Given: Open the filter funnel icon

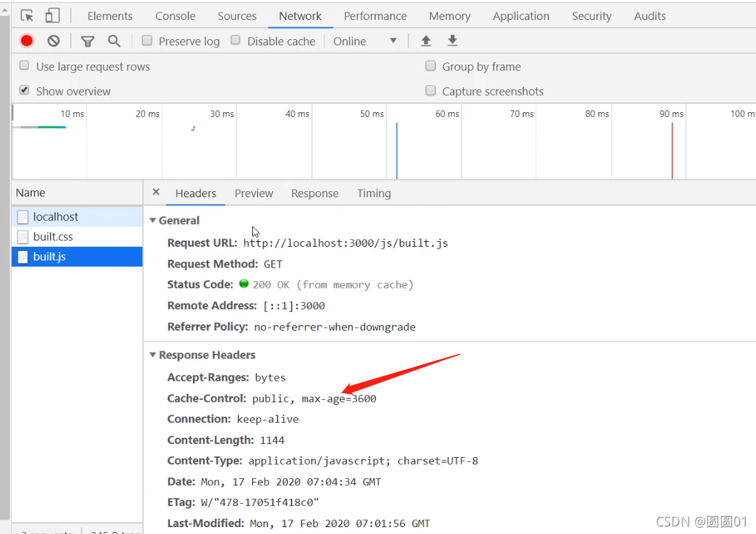Looking at the screenshot, I should click(x=88, y=41).
